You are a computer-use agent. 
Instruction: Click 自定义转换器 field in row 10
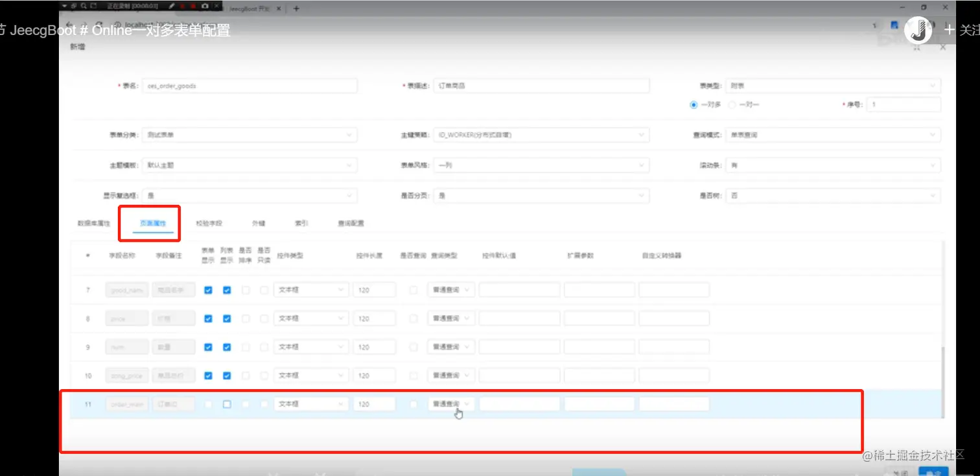coord(674,375)
